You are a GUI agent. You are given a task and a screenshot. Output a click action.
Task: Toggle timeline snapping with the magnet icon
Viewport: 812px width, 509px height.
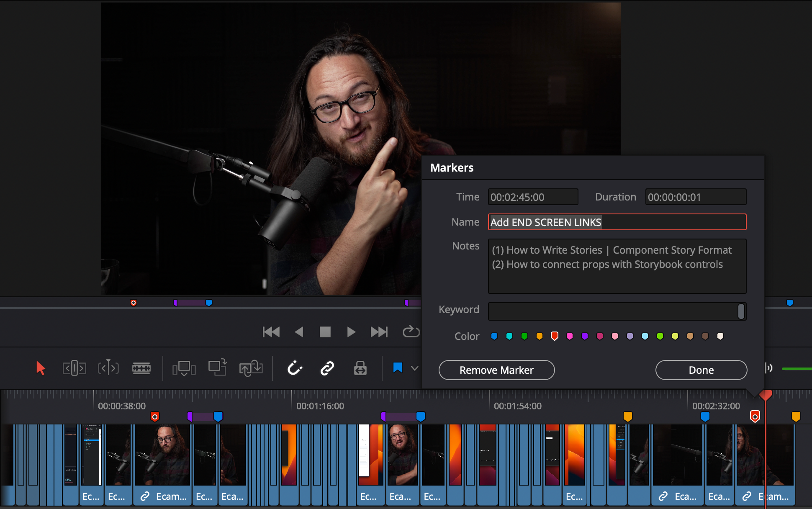coord(295,368)
